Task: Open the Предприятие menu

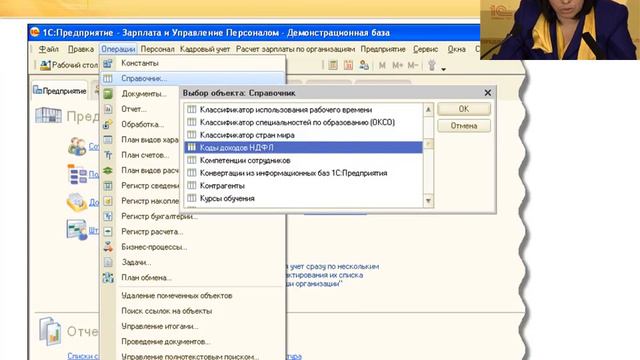Action: click(383, 49)
